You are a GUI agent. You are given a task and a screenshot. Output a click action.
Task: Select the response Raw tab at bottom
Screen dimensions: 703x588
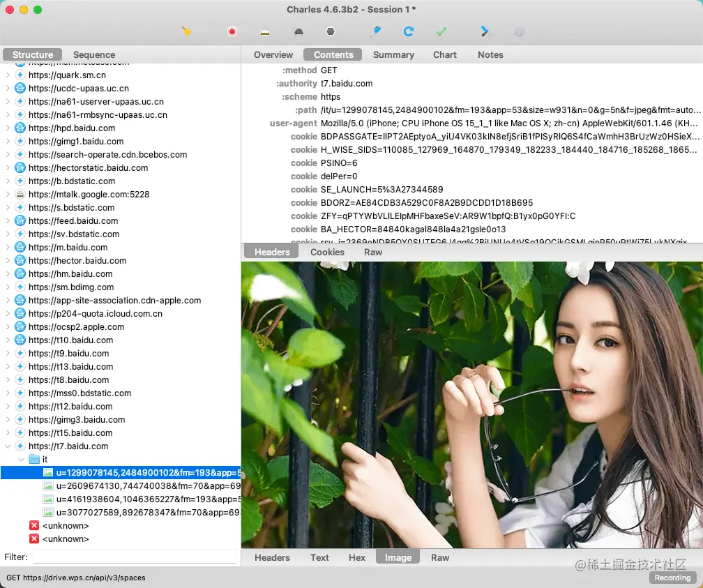pos(440,557)
